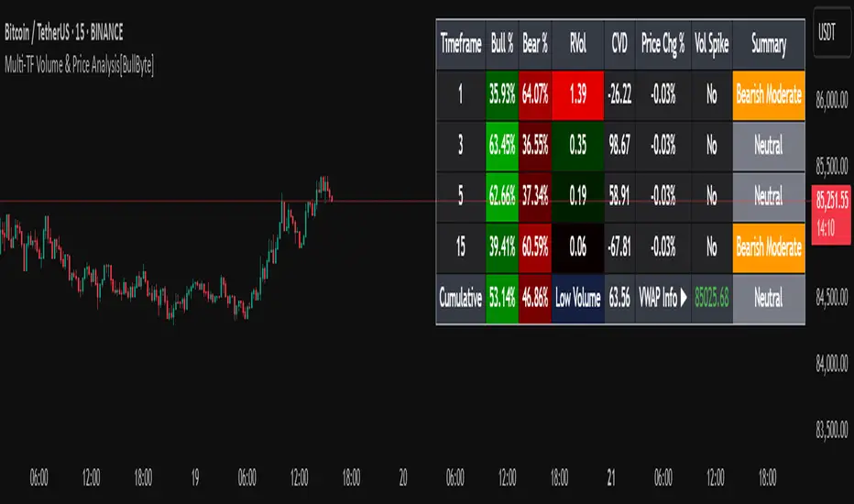Click the RVol column header

tap(578, 44)
